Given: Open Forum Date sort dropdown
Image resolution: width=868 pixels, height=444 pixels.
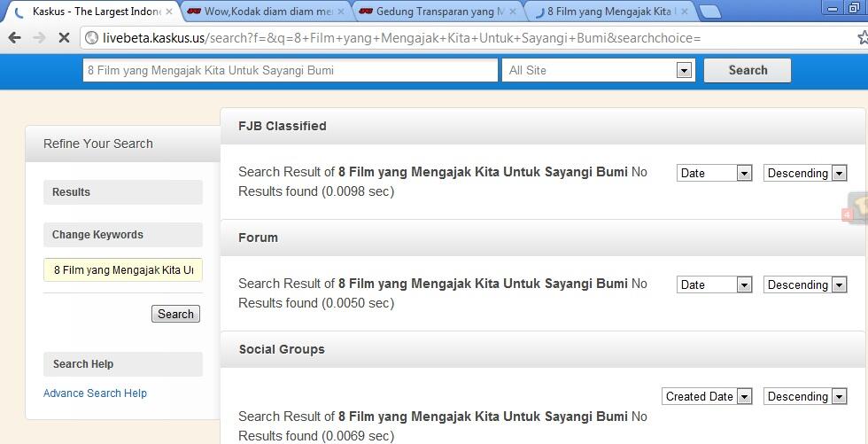Looking at the screenshot, I should (714, 285).
